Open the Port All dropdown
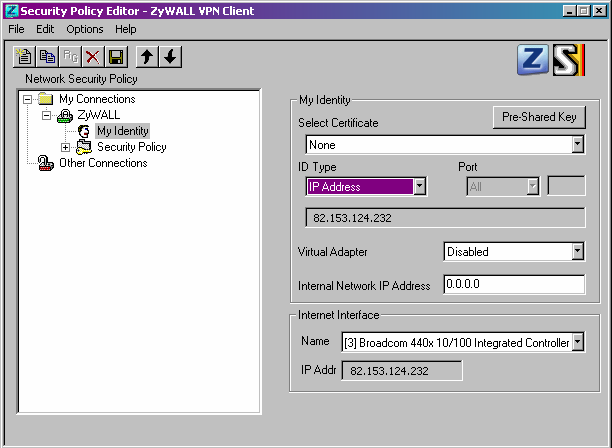 coord(533,187)
